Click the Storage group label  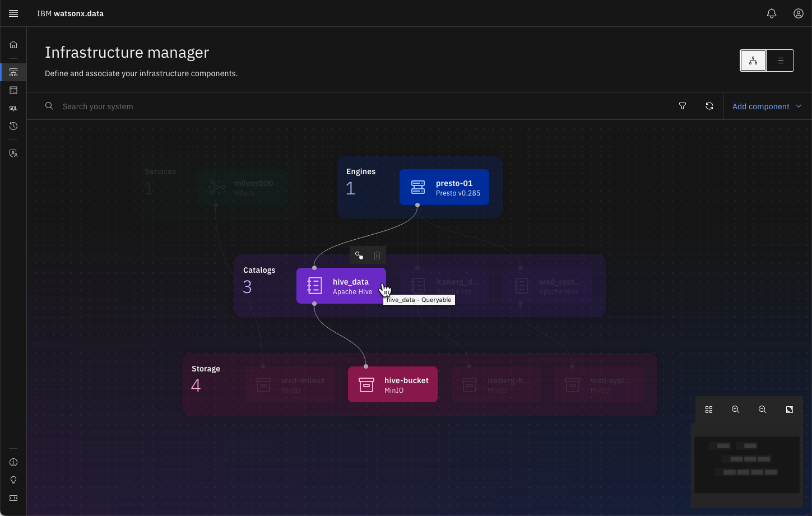point(206,369)
